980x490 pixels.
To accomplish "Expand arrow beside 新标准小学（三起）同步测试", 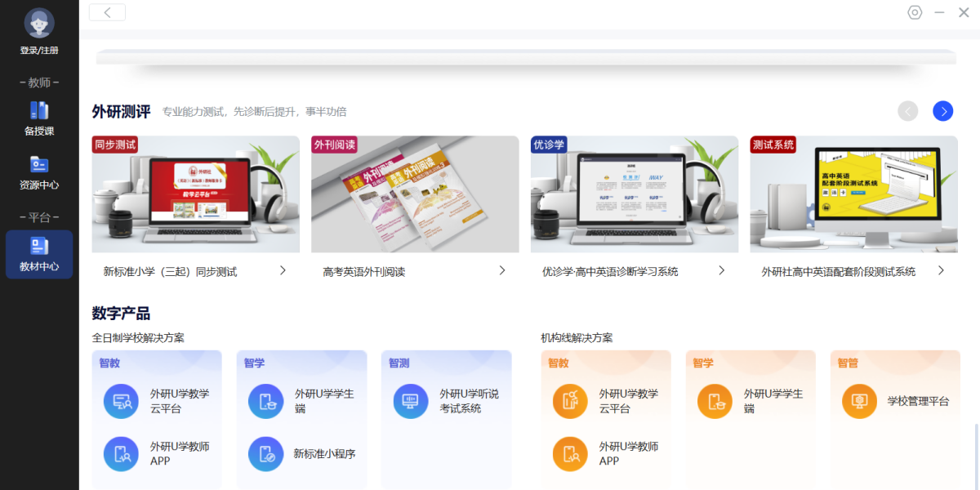I will click(x=283, y=270).
